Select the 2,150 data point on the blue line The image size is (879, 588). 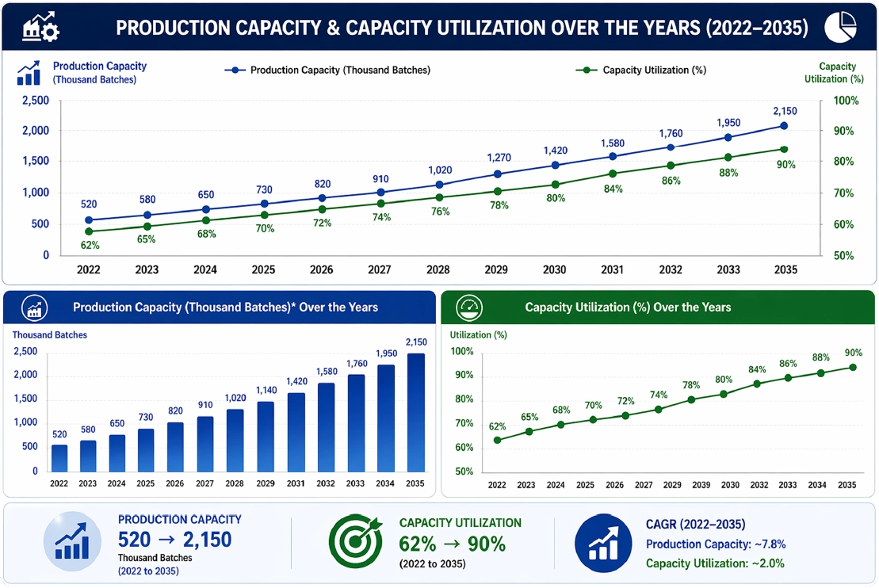click(x=784, y=126)
